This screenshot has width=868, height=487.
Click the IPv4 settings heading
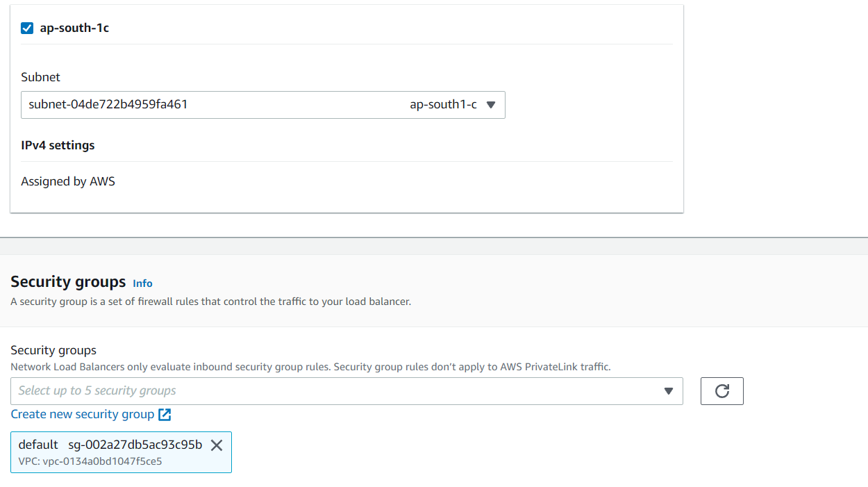pos(58,145)
